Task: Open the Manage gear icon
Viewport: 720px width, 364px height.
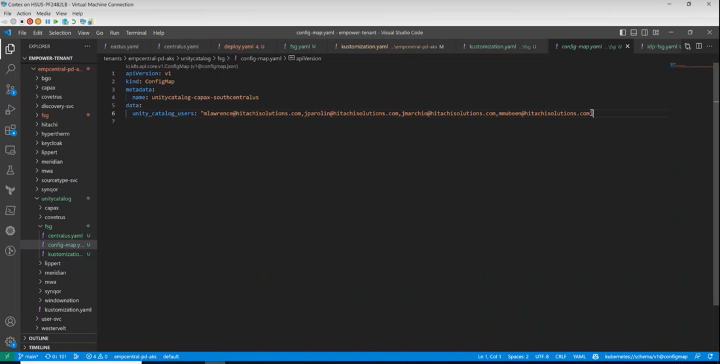Action: 10,342
